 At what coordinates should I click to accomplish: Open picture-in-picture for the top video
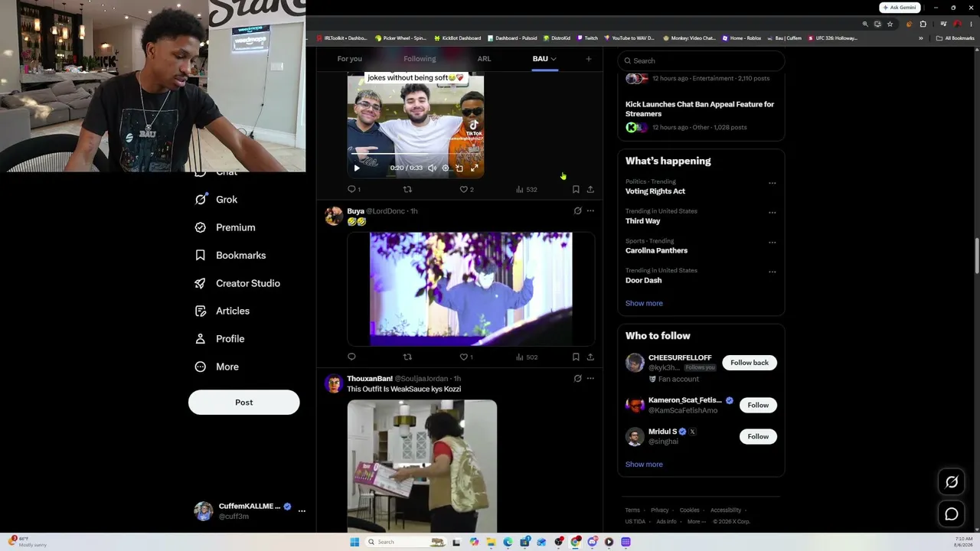click(459, 168)
